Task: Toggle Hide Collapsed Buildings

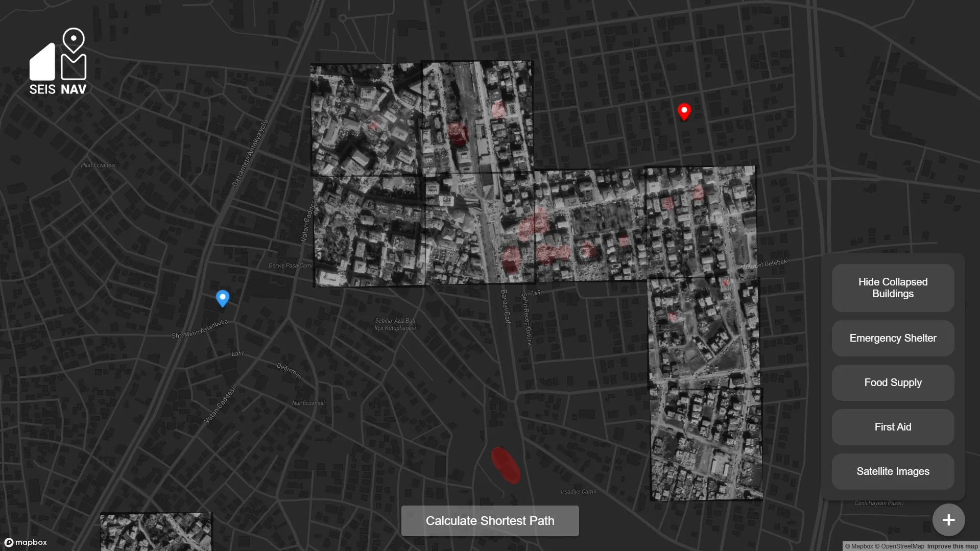Action: [x=893, y=288]
